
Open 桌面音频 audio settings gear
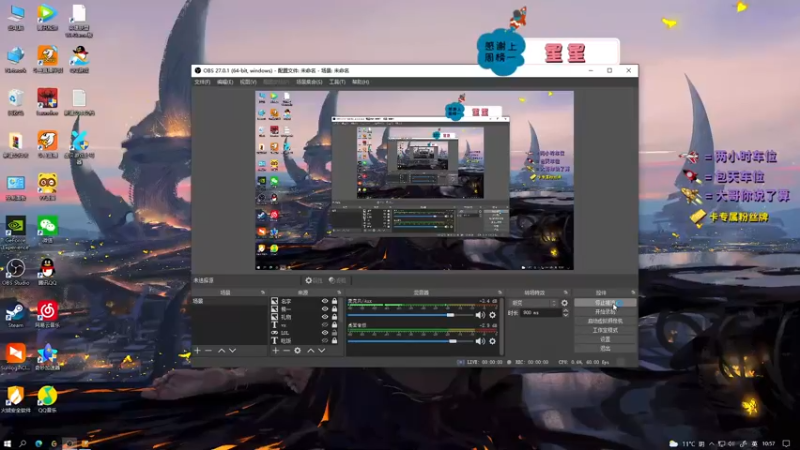point(492,341)
